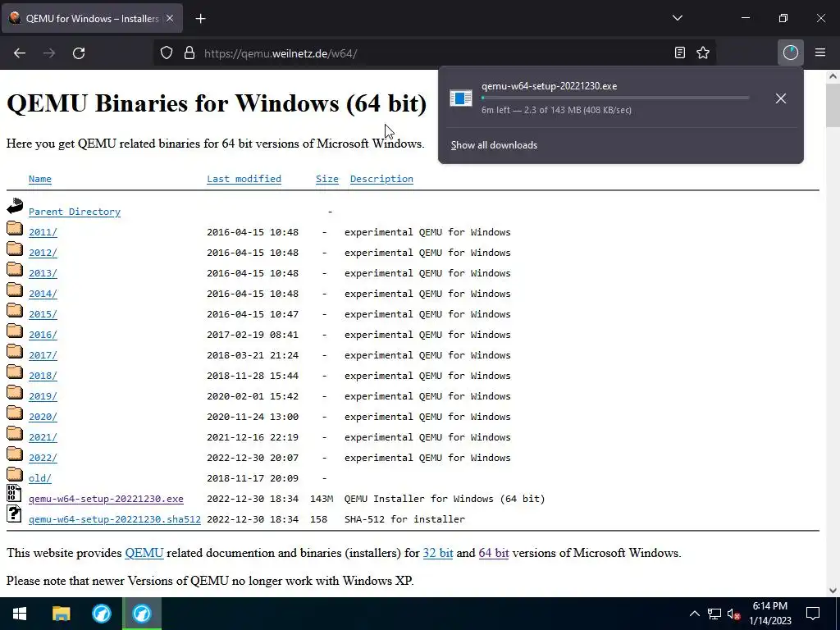Open the 2022/ folder link
This screenshot has width=840, height=630.
43,458
